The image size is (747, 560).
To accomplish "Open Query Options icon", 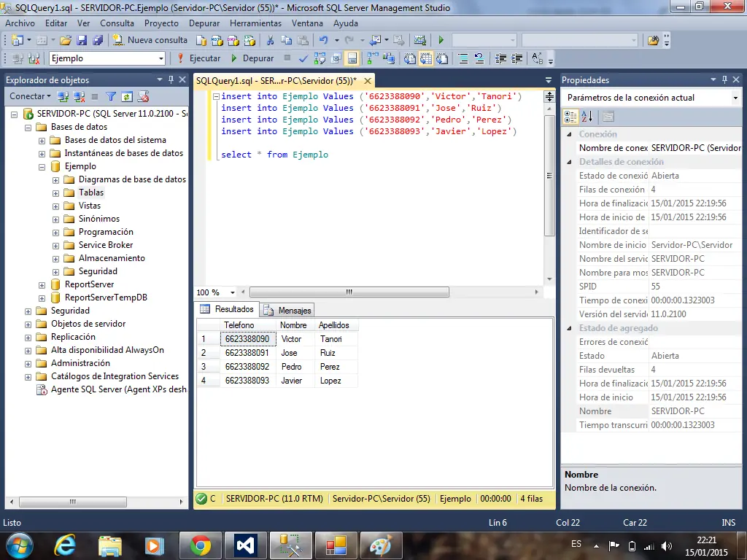I will tap(336, 58).
